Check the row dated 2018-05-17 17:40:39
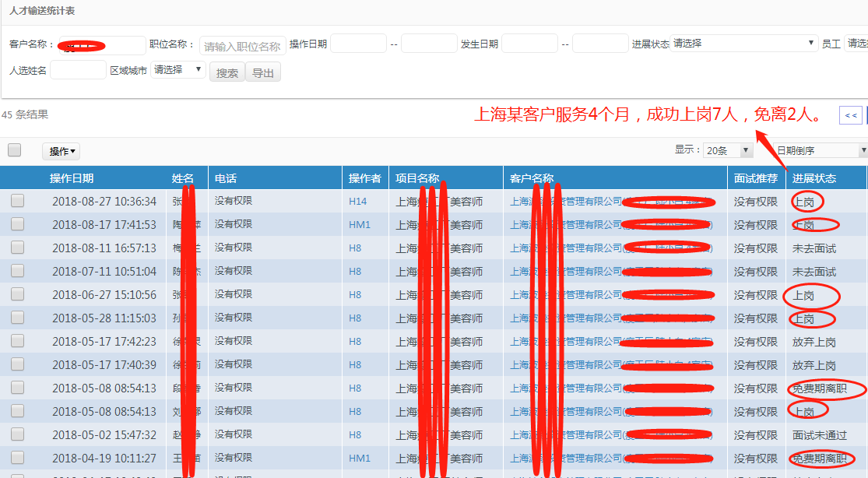 18,364
